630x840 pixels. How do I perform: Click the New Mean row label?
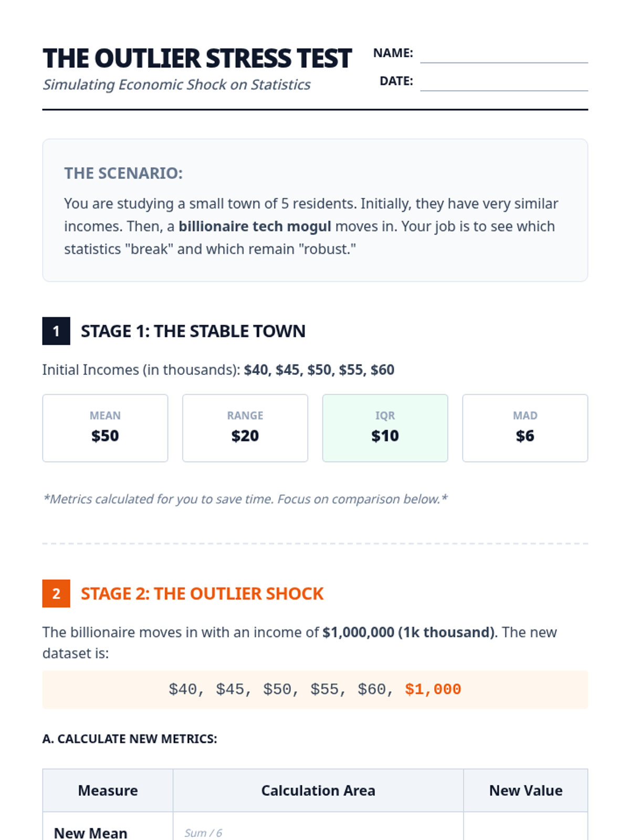(x=91, y=833)
